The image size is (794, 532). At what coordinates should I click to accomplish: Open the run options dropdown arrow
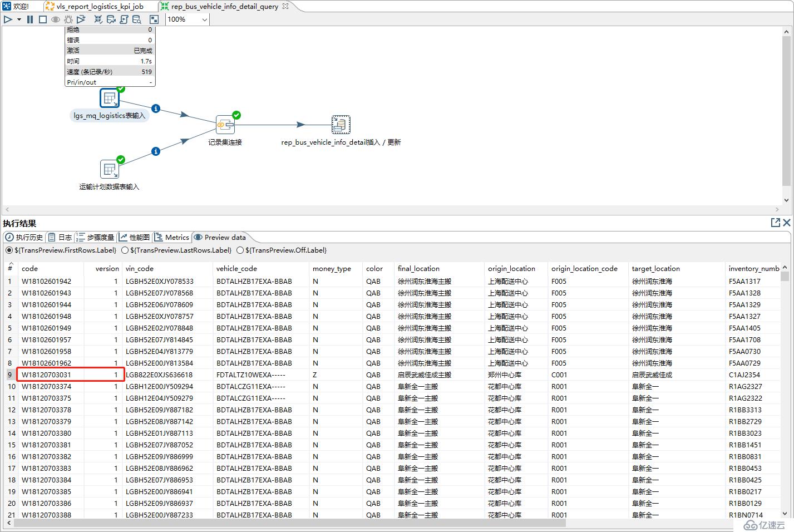tap(19, 19)
